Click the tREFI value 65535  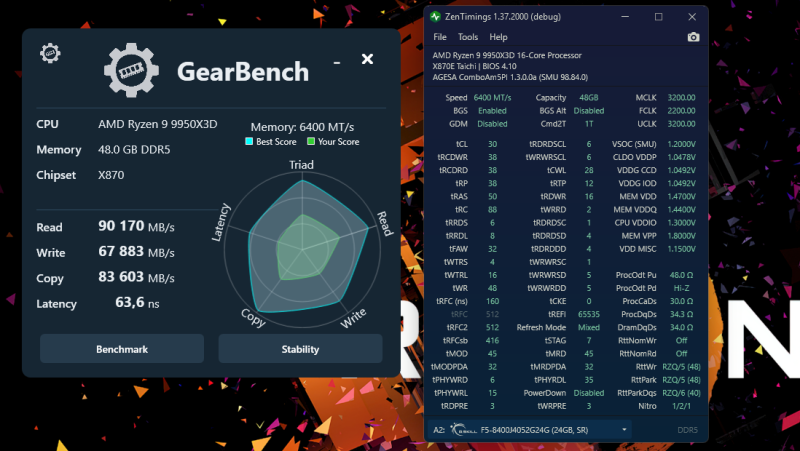coord(589,314)
